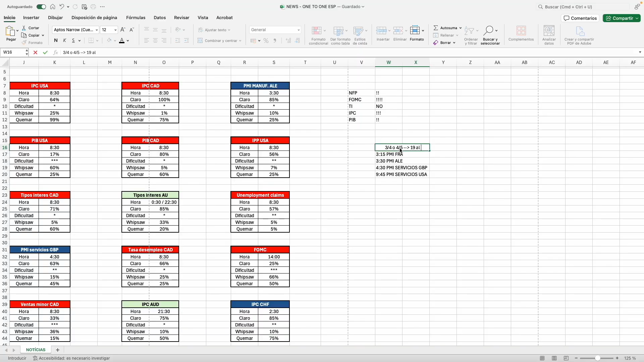The image size is (644, 362).
Task: Click the Percent style icon
Action: click(x=266, y=41)
